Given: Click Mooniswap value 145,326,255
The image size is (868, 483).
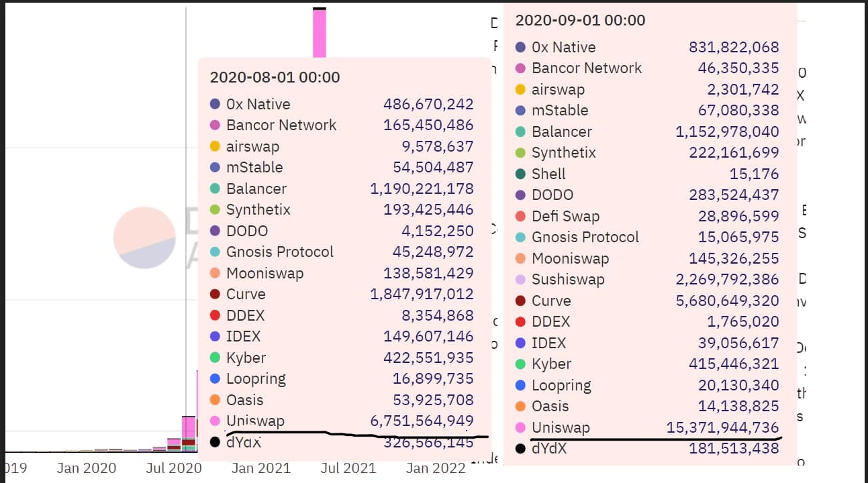Looking at the screenshot, I should point(734,258).
